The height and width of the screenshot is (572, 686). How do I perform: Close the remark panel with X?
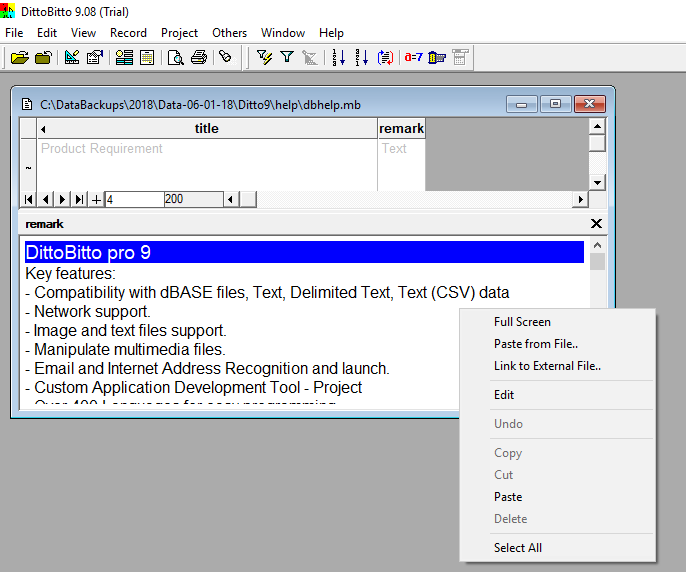pos(596,224)
